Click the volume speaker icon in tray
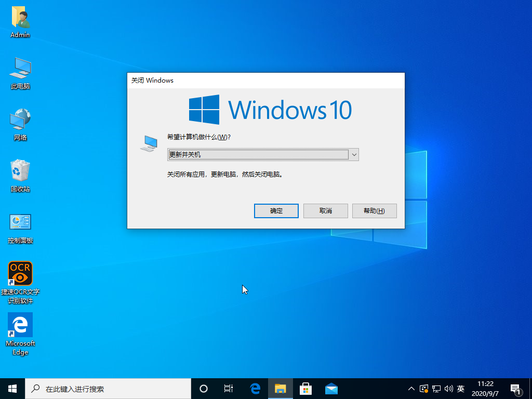The width and height of the screenshot is (532, 399). coord(449,388)
